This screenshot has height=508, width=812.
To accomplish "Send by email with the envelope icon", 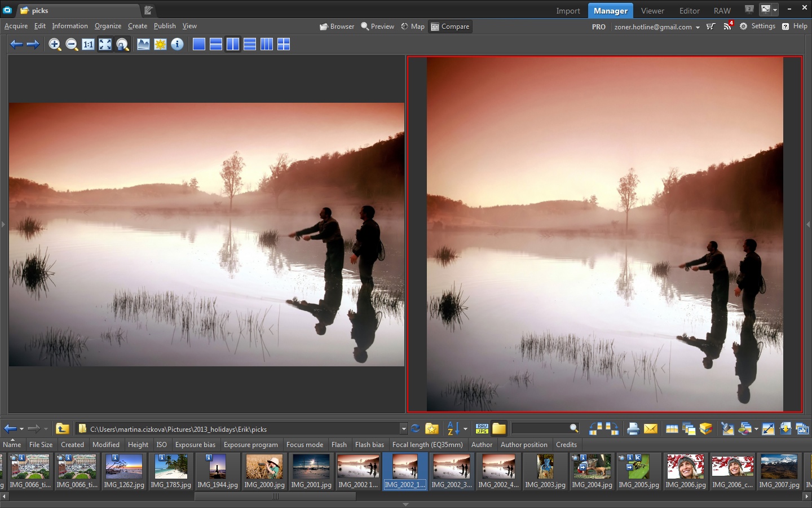I will click(650, 429).
